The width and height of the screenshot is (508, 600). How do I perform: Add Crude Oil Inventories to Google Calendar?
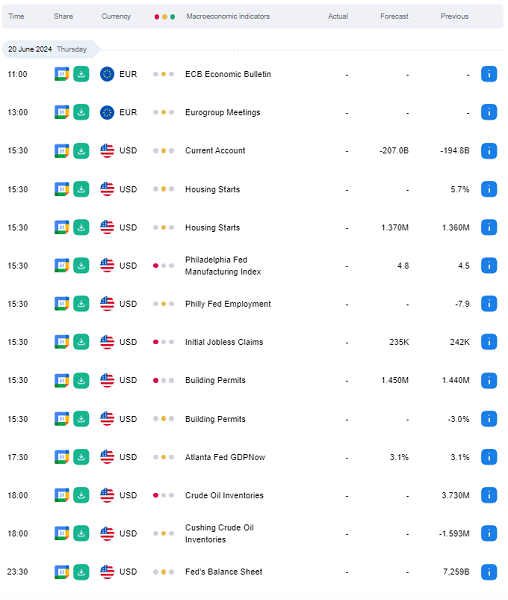(x=62, y=495)
